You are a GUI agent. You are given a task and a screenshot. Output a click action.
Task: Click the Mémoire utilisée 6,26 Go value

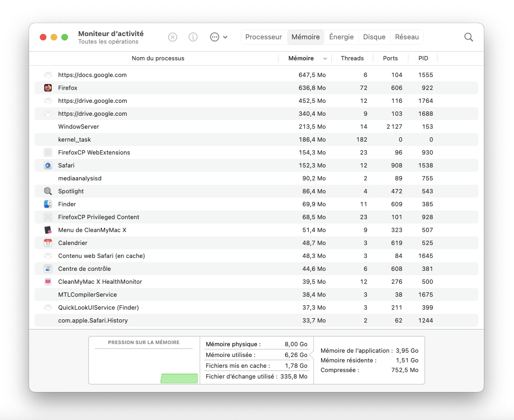coord(296,355)
